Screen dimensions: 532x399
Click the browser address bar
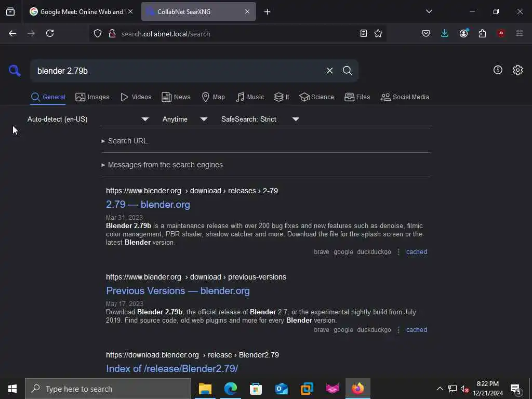[237, 33]
